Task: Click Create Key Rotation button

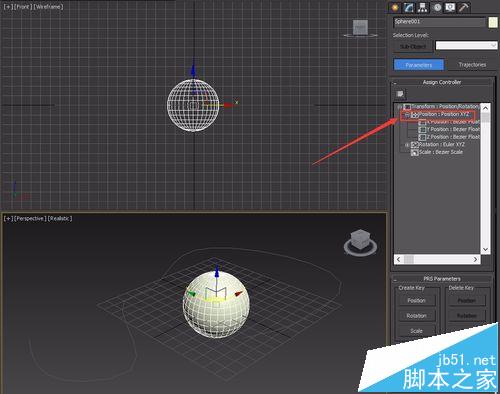Action: (x=416, y=316)
